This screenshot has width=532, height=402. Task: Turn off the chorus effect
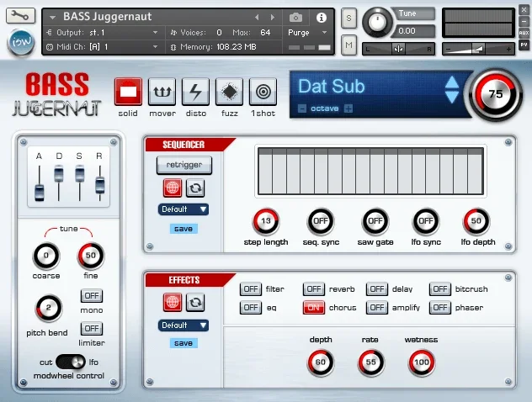pos(314,308)
